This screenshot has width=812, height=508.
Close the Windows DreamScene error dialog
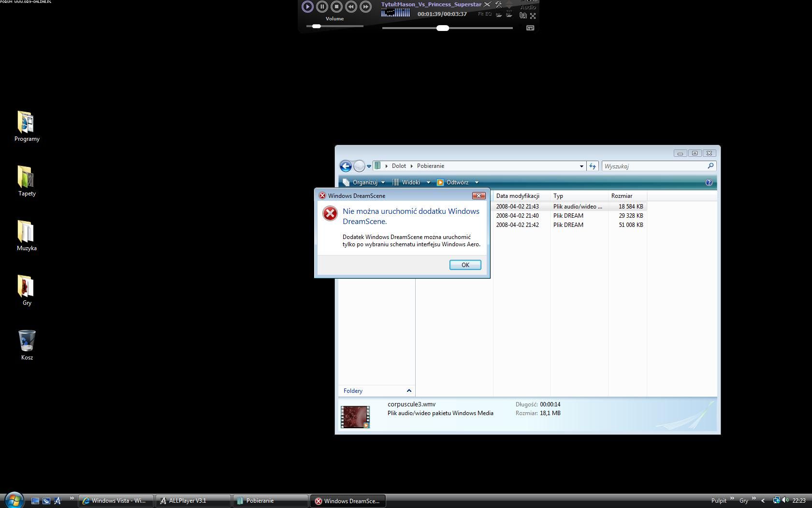pyautogui.click(x=478, y=195)
